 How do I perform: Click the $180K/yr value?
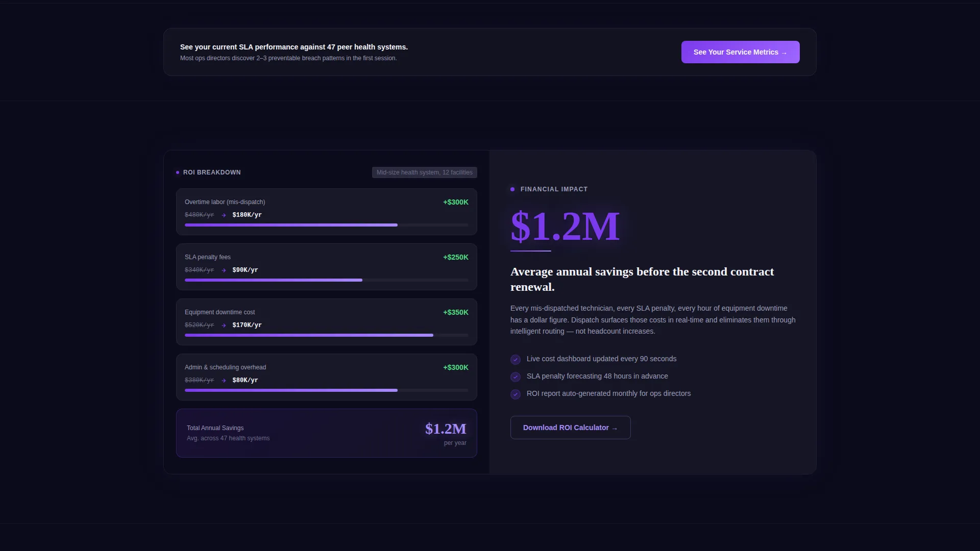(x=247, y=215)
